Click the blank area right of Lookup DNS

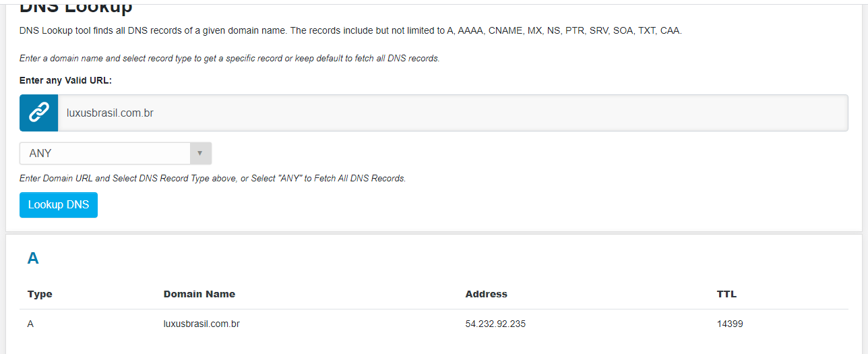pos(404,205)
